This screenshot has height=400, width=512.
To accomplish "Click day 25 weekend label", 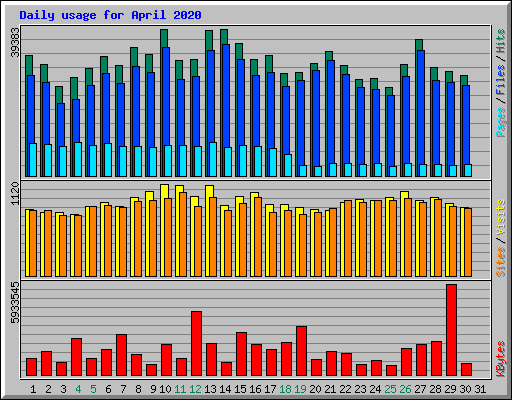I will 390,389.
